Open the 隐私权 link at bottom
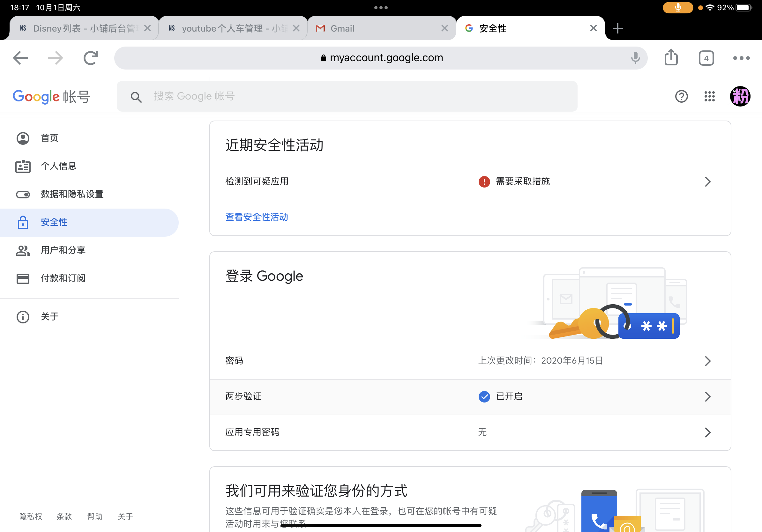 tap(30, 516)
